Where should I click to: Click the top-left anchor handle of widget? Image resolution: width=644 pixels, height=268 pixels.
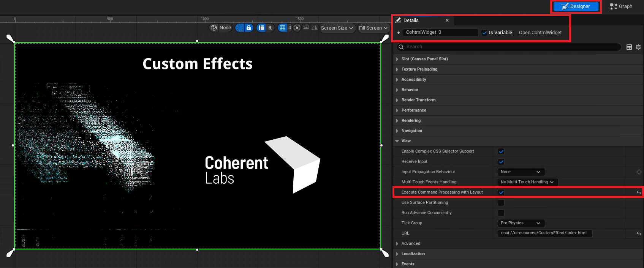(10, 38)
